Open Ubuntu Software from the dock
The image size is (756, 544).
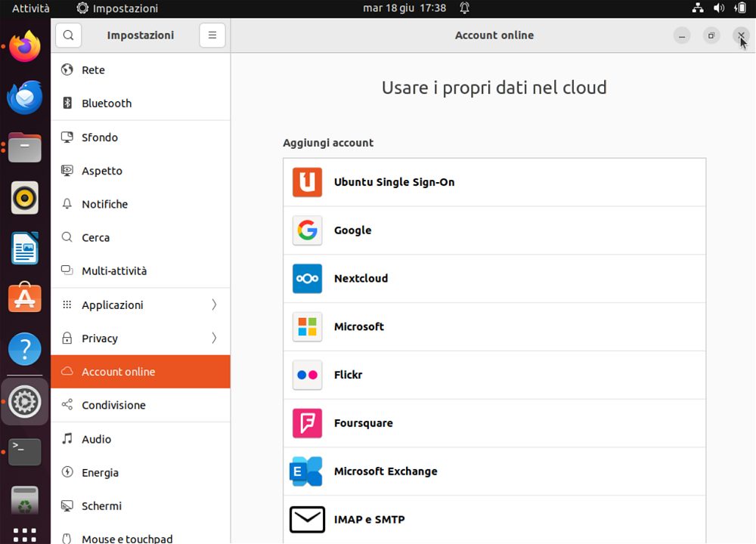point(25,298)
